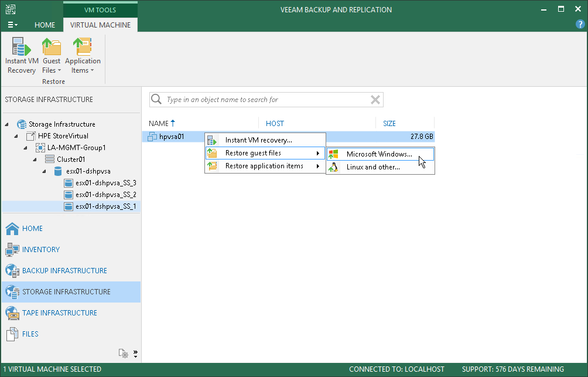Click the hpvsa01 VM icon

click(x=152, y=136)
